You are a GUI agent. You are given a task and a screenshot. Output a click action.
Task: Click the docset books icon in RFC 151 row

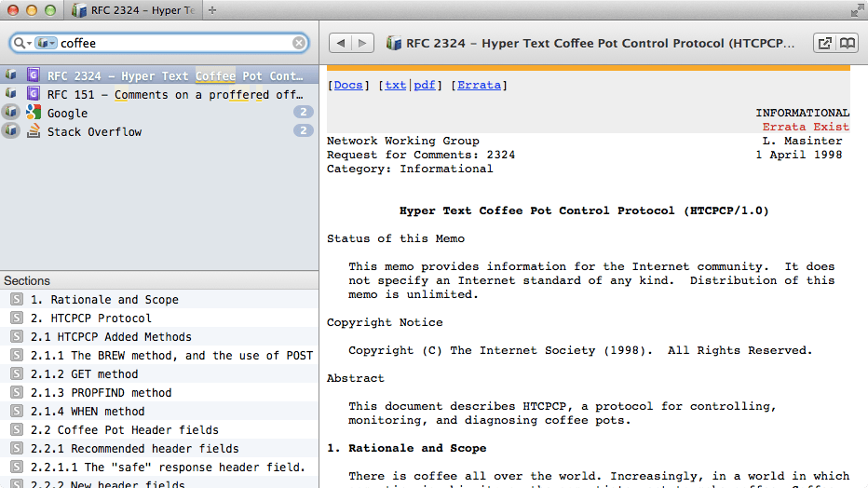coord(10,93)
